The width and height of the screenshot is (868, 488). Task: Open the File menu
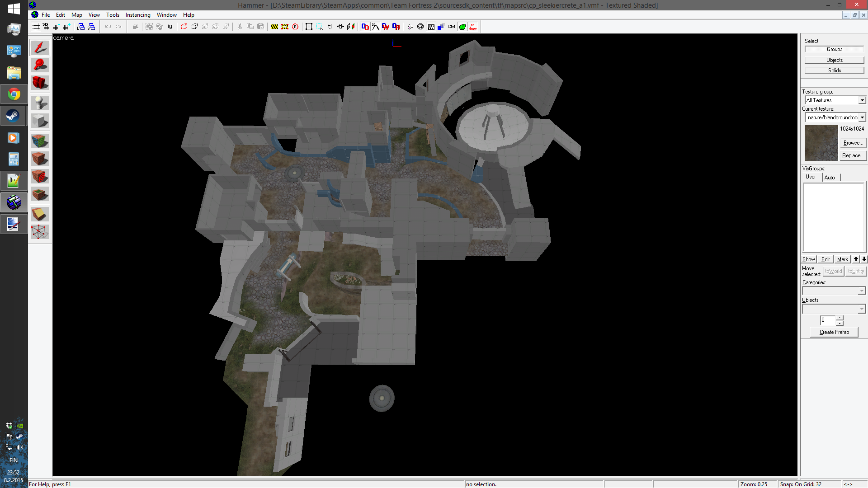coord(46,15)
